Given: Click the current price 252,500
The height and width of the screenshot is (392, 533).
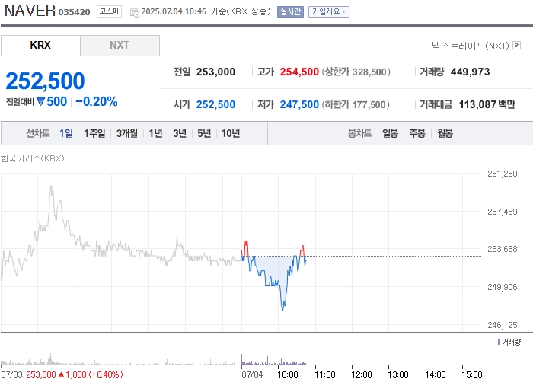Looking at the screenshot, I should tap(45, 81).
